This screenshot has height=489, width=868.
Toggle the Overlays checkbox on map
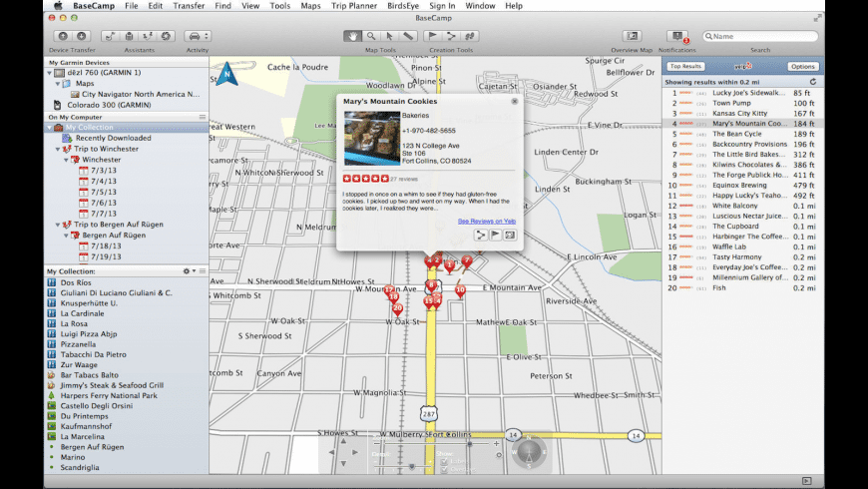tap(444, 469)
